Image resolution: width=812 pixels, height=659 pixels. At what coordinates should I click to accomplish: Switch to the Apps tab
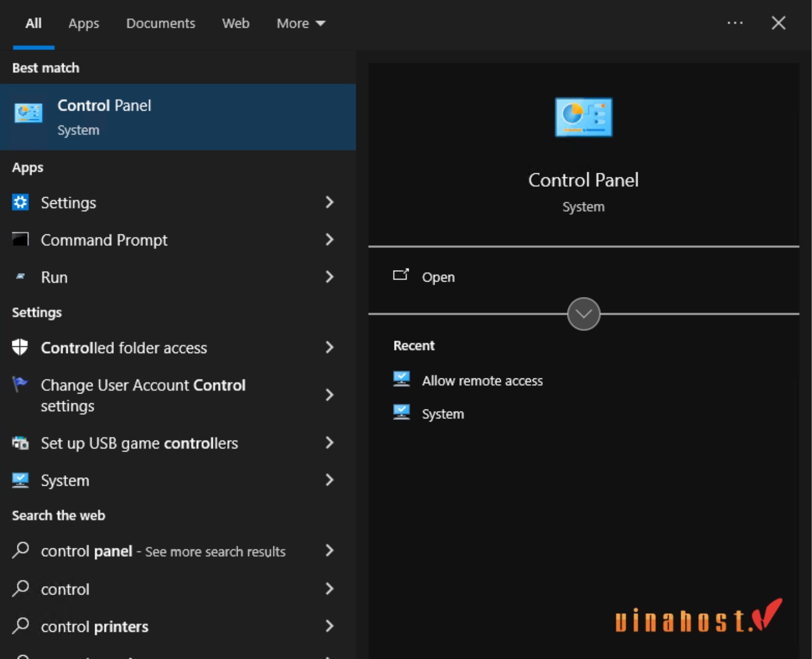(84, 24)
